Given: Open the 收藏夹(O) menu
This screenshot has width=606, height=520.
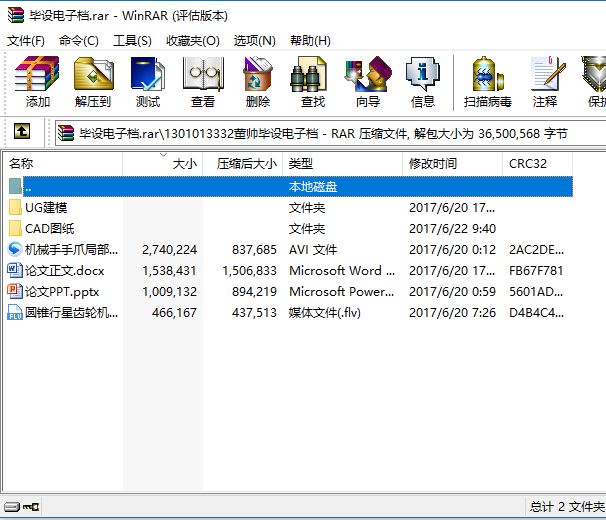Looking at the screenshot, I should (193, 41).
